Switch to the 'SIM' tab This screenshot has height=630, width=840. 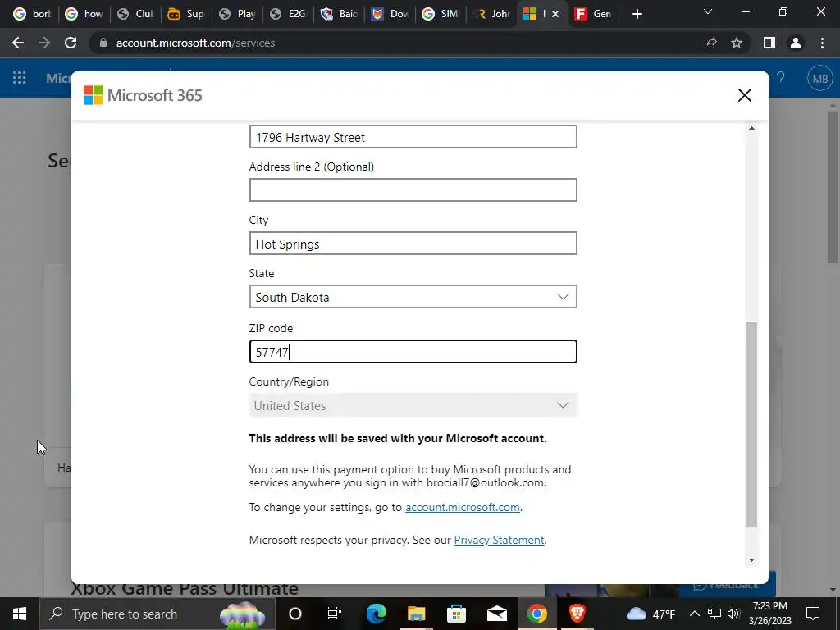[441, 14]
